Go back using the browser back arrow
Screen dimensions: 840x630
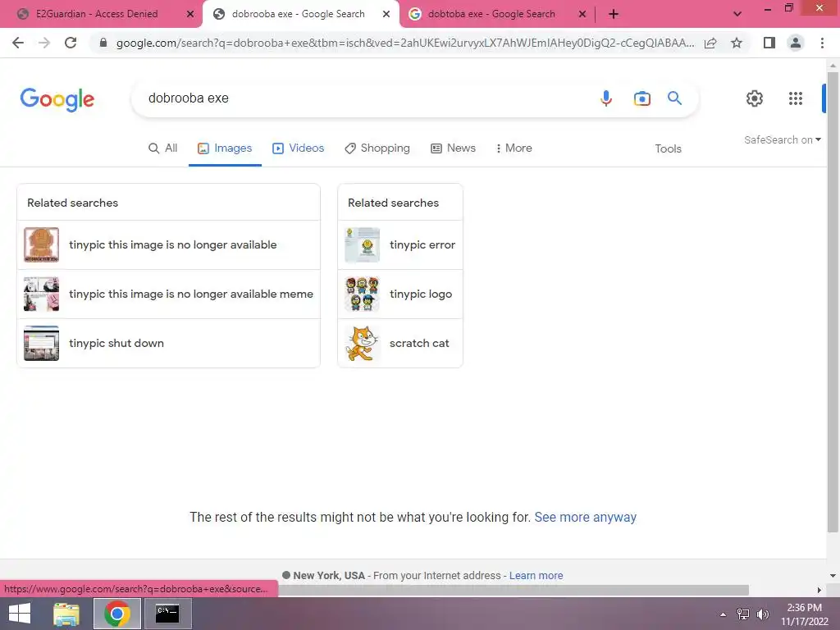[x=18, y=43]
